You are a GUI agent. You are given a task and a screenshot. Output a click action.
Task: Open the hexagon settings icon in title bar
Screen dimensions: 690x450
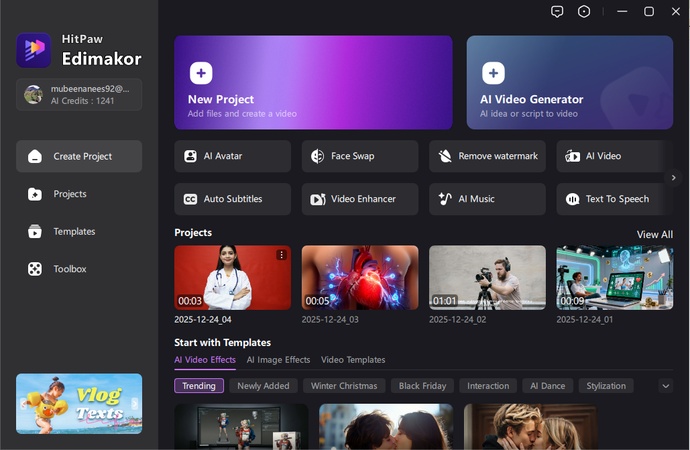585,11
